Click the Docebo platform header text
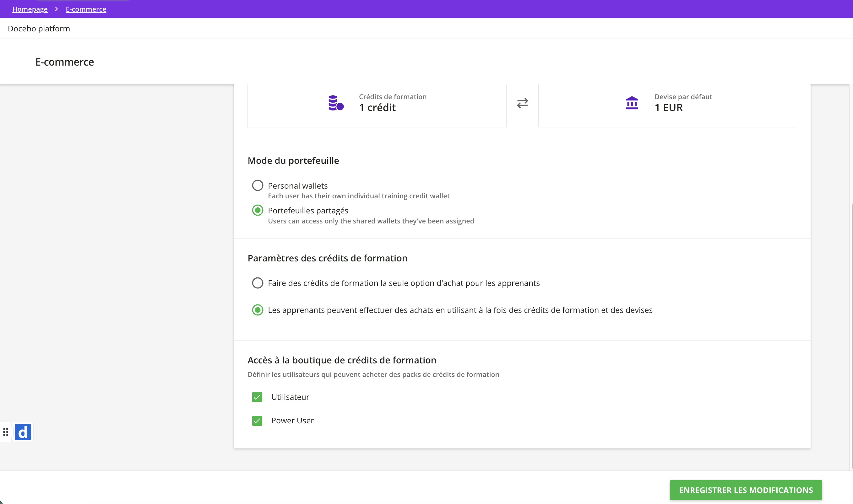 (39, 29)
